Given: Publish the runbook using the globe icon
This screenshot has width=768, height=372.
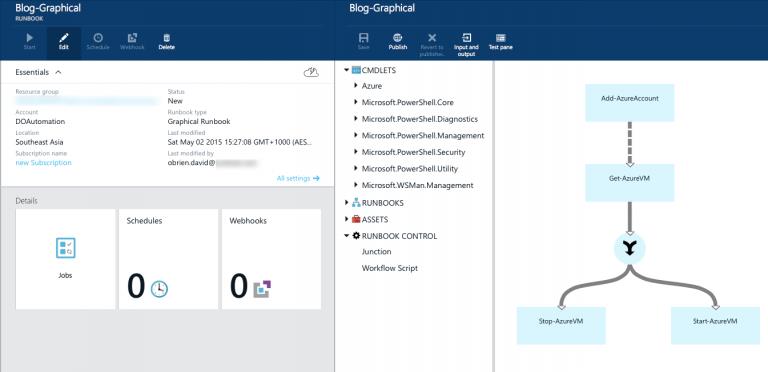Looking at the screenshot, I should pyautogui.click(x=398, y=42).
